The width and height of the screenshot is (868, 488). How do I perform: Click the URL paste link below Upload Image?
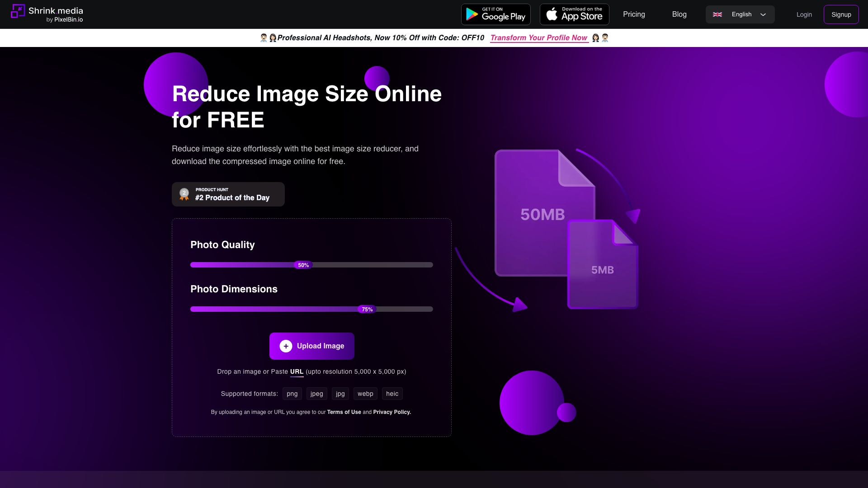pyautogui.click(x=297, y=371)
